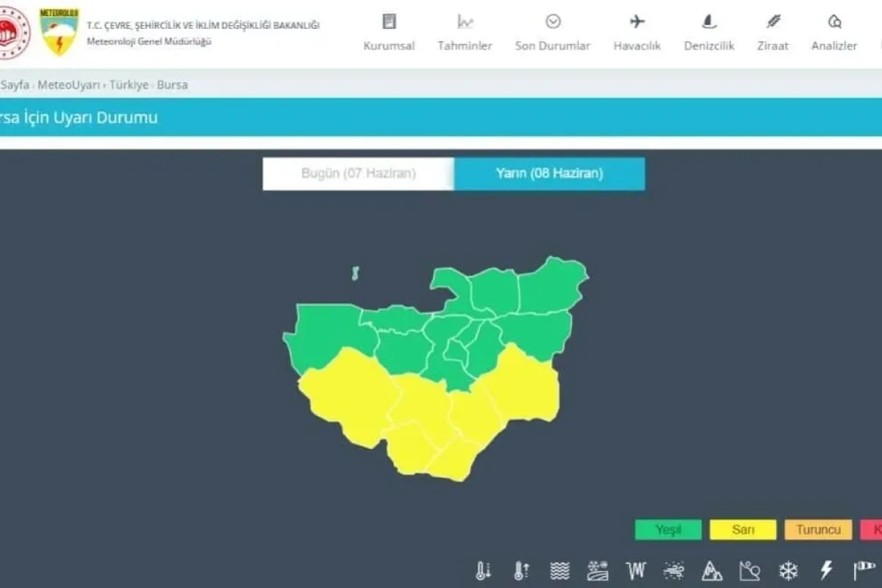Select the wavy-lines fog warning icon
882x588 pixels.
click(560, 570)
